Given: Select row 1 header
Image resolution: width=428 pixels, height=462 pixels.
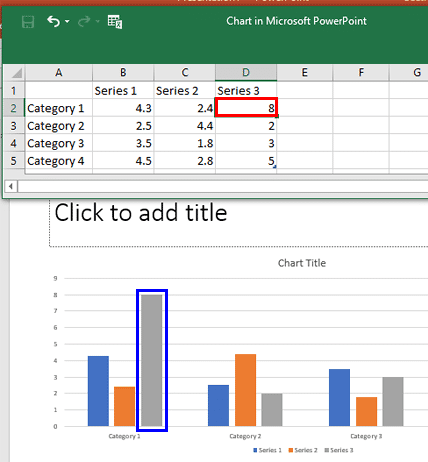Looking at the screenshot, I should point(14,90).
